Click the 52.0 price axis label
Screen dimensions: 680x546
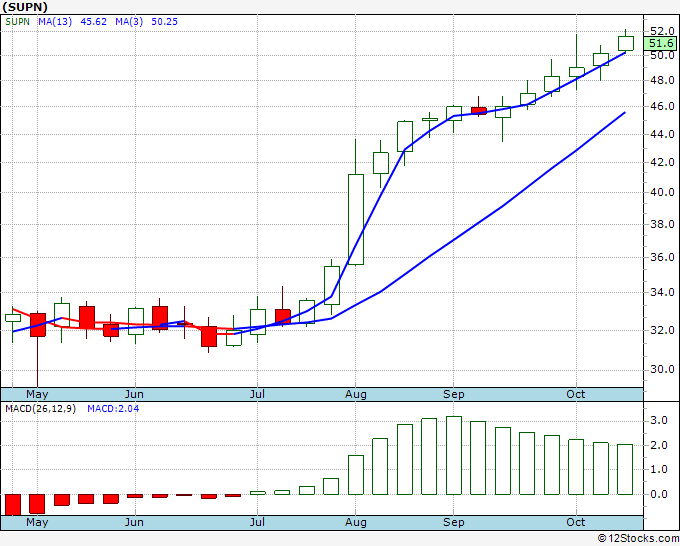[662, 31]
